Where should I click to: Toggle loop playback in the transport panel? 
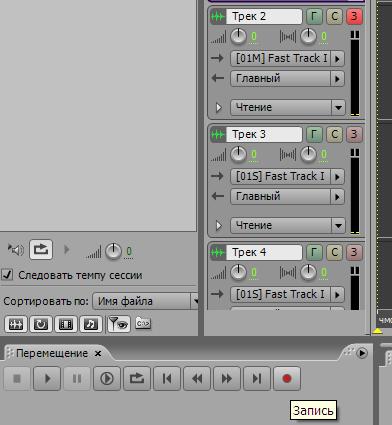click(x=137, y=379)
